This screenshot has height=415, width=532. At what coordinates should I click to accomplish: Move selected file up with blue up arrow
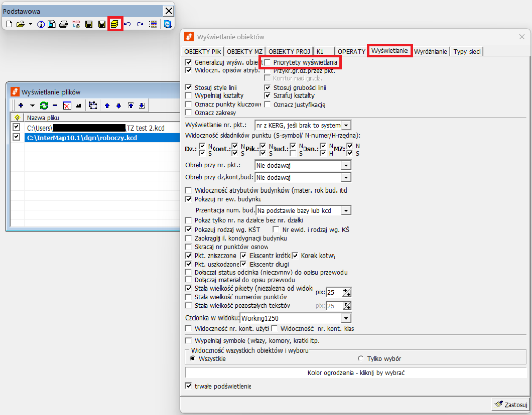tap(107, 105)
